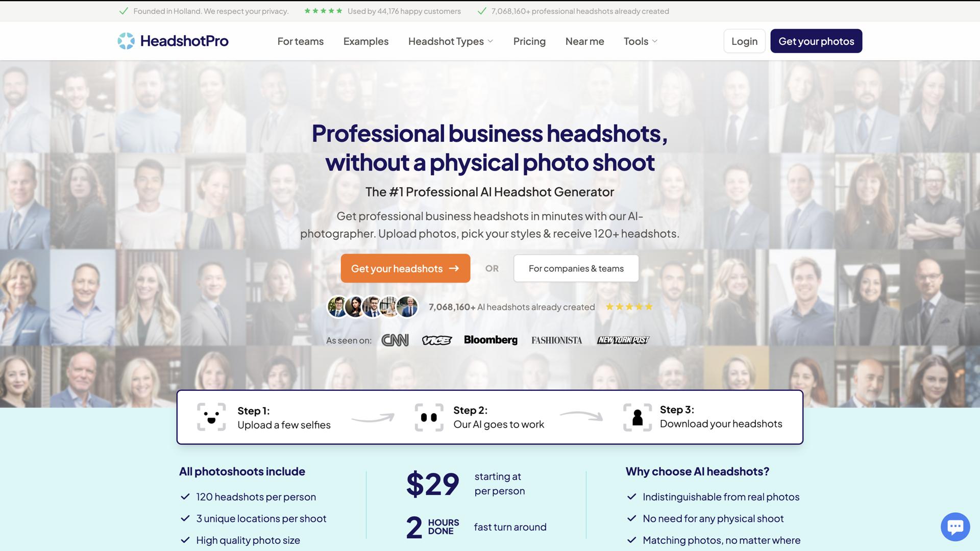
Task: Open the Headshot Types dropdown
Action: 450,41
